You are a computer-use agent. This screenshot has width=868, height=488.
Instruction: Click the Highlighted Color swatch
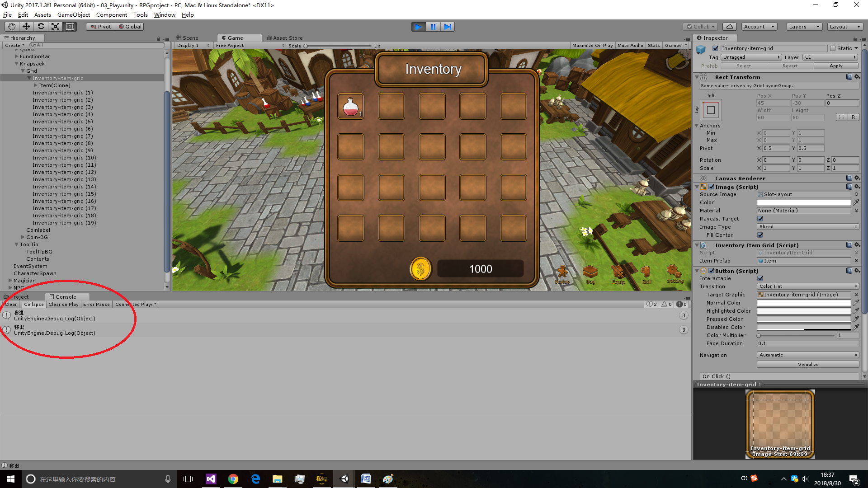click(x=804, y=311)
